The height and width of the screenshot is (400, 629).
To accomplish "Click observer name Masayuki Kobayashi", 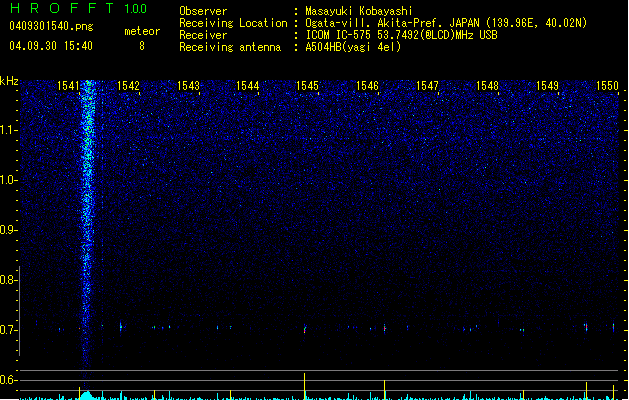I will (359, 11).
